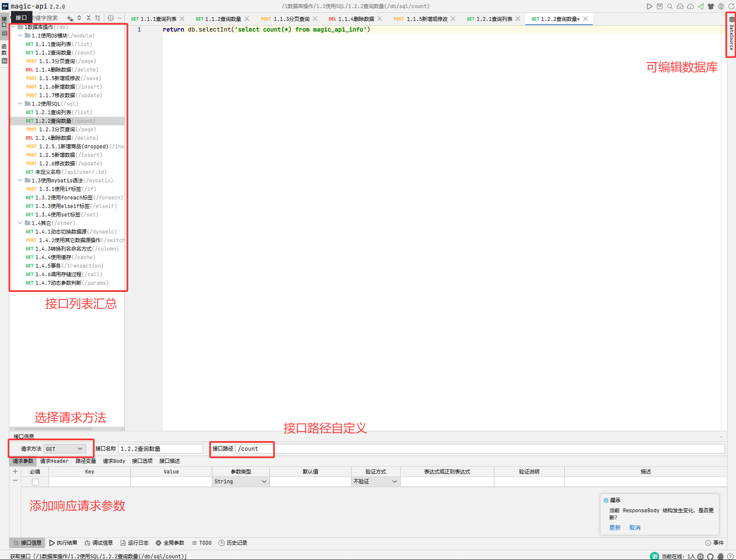This screenshot has height=560, width=736.
Task: Remove a parameter row with minus icon
Action: pyautogui.click(x=15, y=480)
